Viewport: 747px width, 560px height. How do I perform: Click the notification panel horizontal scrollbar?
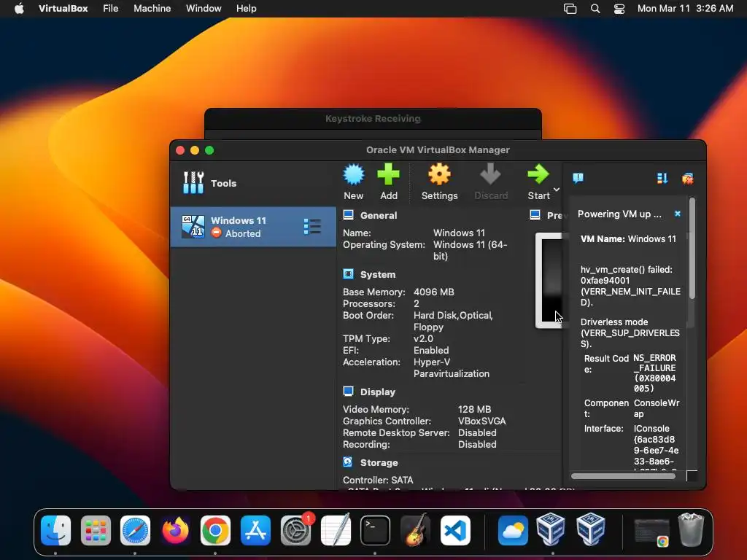point(623,475)
